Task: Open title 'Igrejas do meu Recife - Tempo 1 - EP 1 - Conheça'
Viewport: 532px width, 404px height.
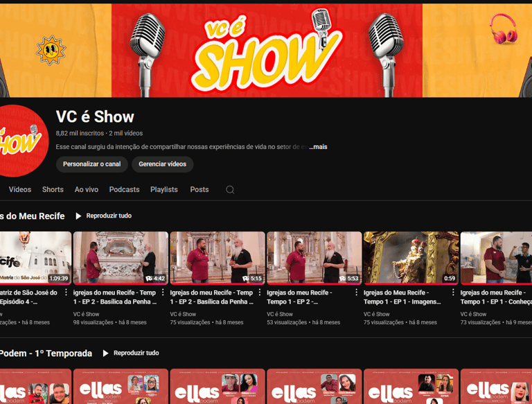Action: coord(496,297)
